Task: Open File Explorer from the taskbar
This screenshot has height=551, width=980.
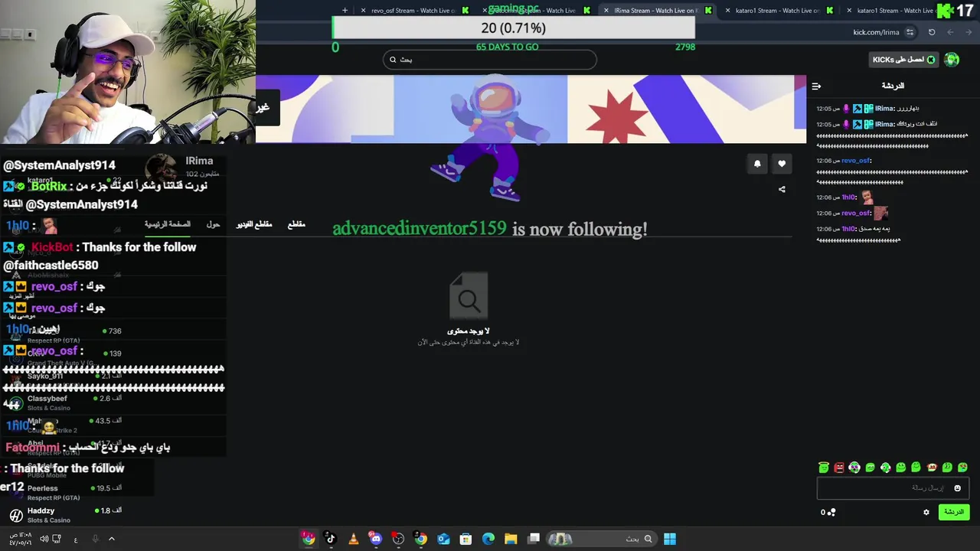Action: [x=511, y=539]
